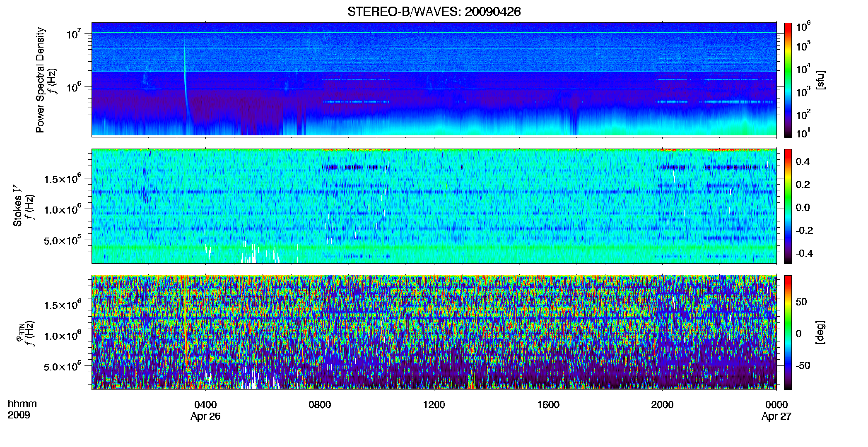
Task: Click the "1600" time axis label
Action: [548, 405]
